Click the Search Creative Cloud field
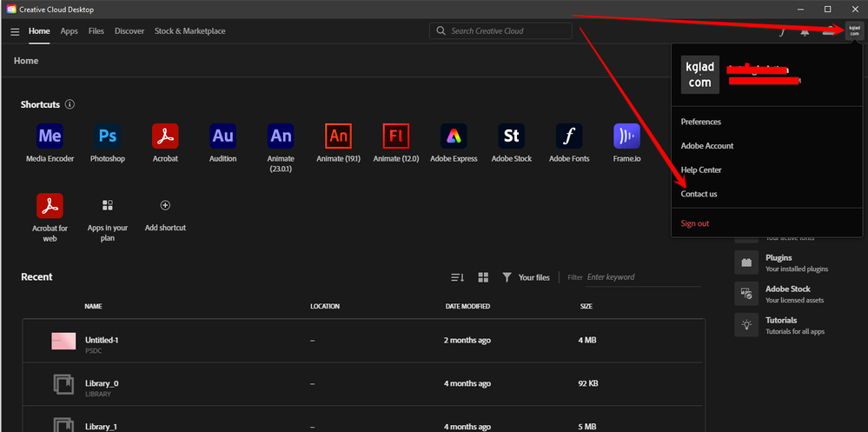The height and width of the screenshot is (432, 868). coord(500,31)
